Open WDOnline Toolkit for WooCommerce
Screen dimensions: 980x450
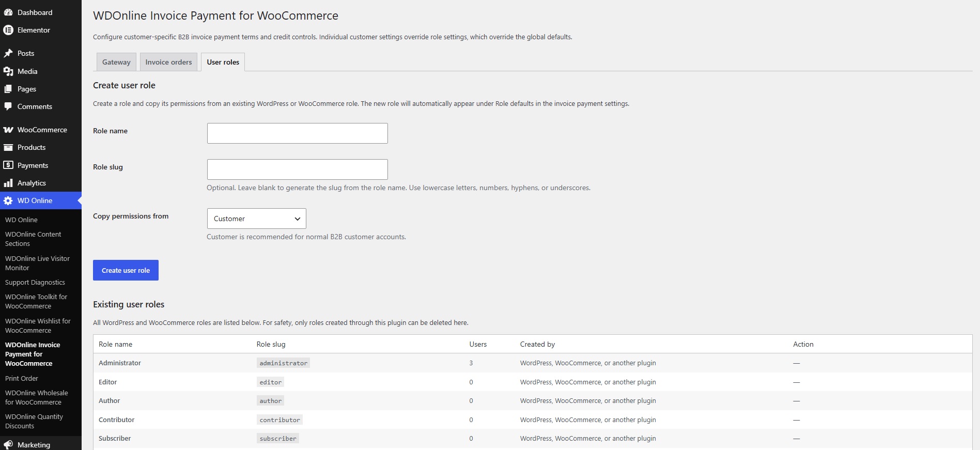(36, 301)
